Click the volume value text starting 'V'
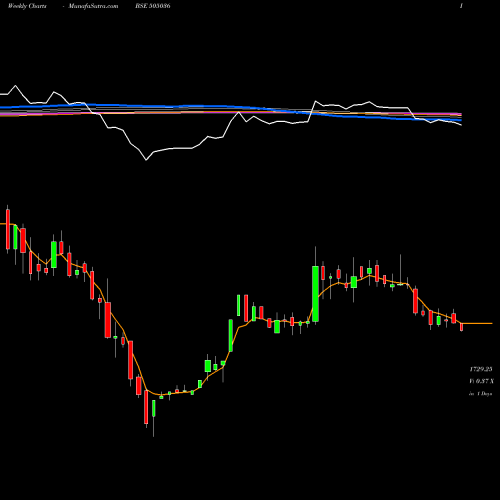The height and width of the screenshot is (500, 500). pyautogui.click(x=481, y=381)
